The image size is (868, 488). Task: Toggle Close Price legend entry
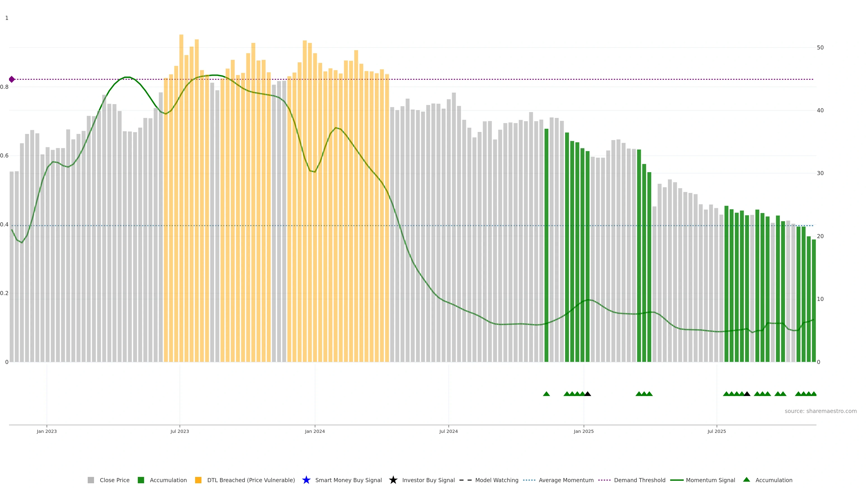[114, 480]
